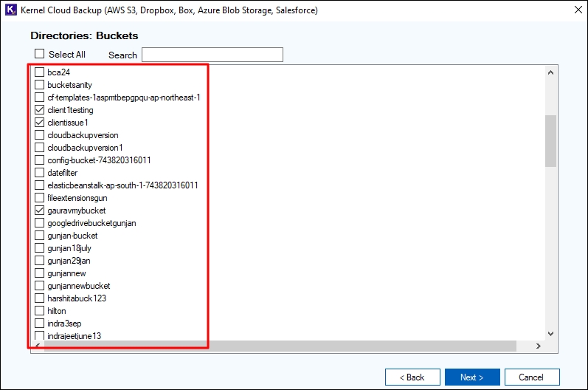Check the config-bucket-743820316011 checkbox
This screenshot has height=390, width=588.
(39, 160)
